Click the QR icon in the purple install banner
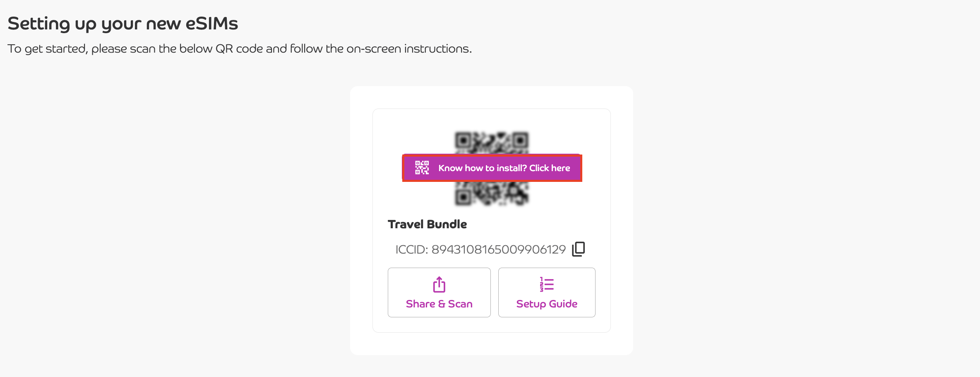Image resolution: width=980 pixels, height=377 pixels. coord(422,168)
